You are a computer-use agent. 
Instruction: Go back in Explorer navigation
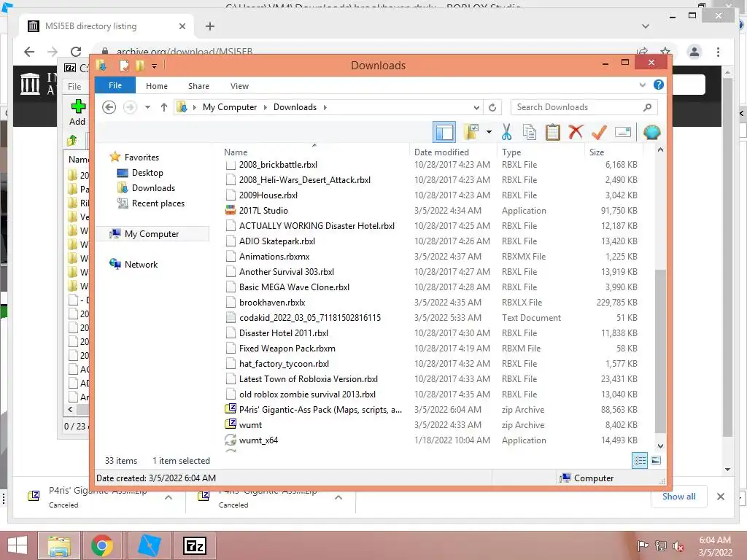pyautogui.click(x=109, y=107)
